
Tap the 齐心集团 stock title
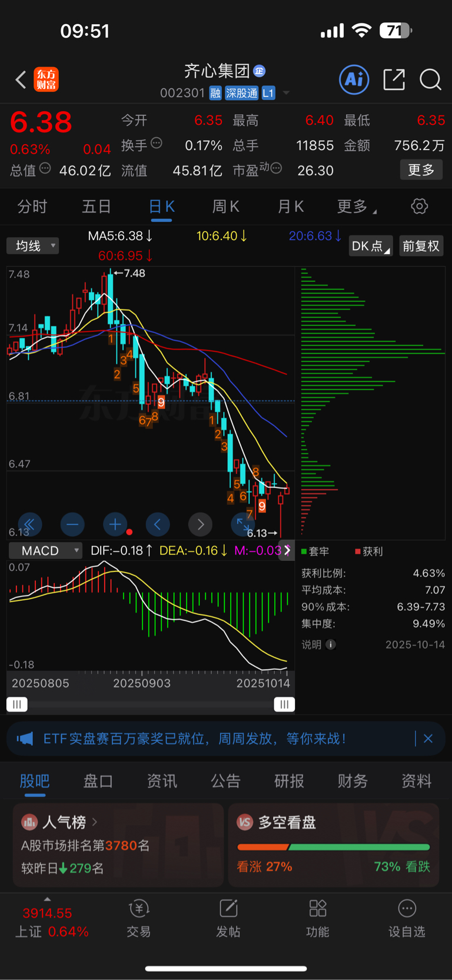click(x=217, y=71)
